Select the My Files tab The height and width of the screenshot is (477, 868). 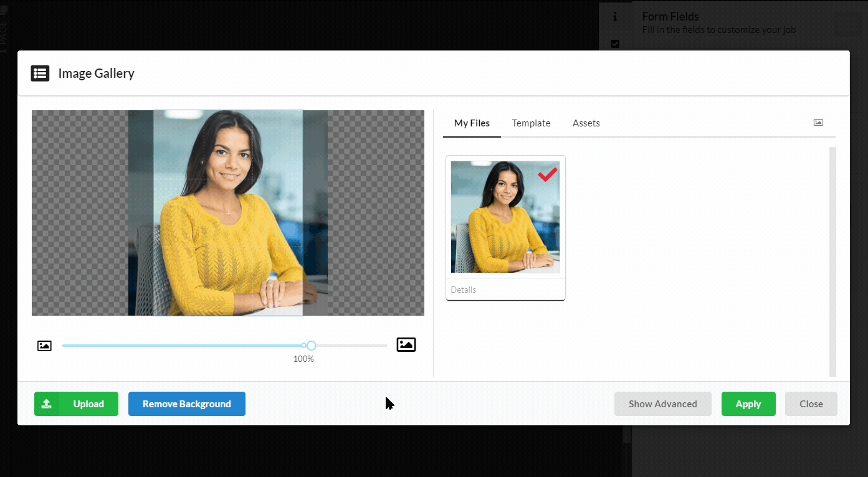471,123
